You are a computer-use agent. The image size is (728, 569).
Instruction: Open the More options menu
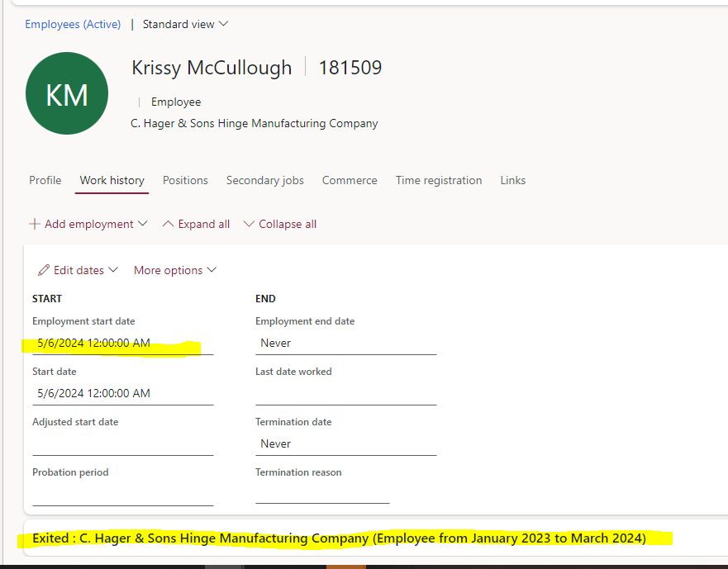175,270
